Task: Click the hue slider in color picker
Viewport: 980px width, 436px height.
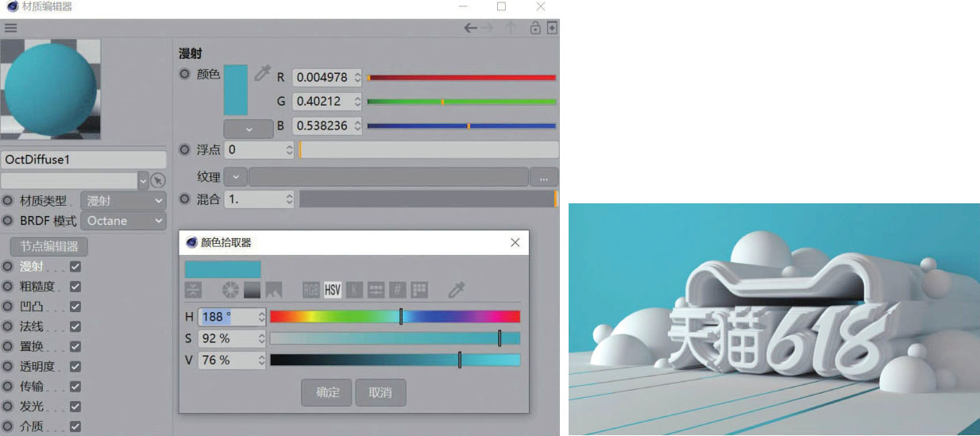Action: pyautogui.click(x=395, y=317)
